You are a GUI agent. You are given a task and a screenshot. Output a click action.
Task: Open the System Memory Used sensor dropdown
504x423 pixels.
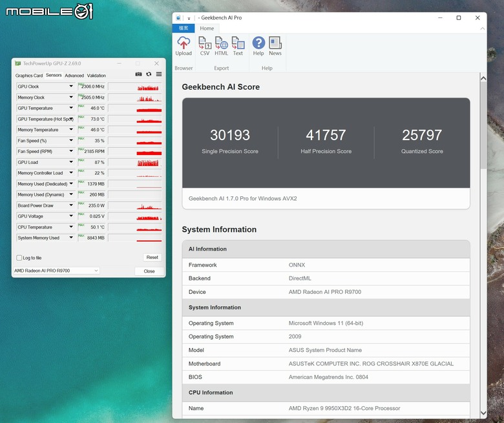click(71, 238)
